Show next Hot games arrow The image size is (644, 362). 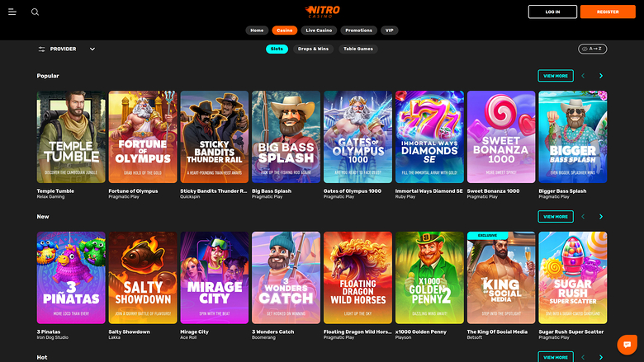(x=601, y=358)
